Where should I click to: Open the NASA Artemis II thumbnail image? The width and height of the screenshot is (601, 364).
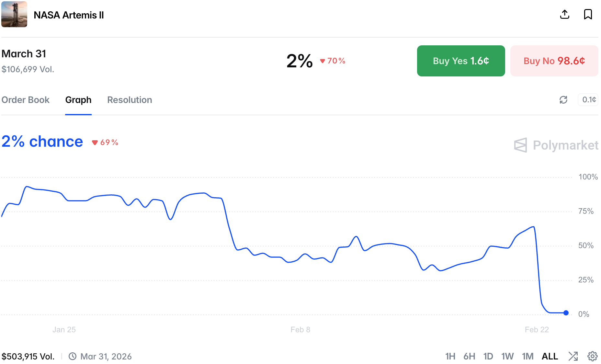14,15
